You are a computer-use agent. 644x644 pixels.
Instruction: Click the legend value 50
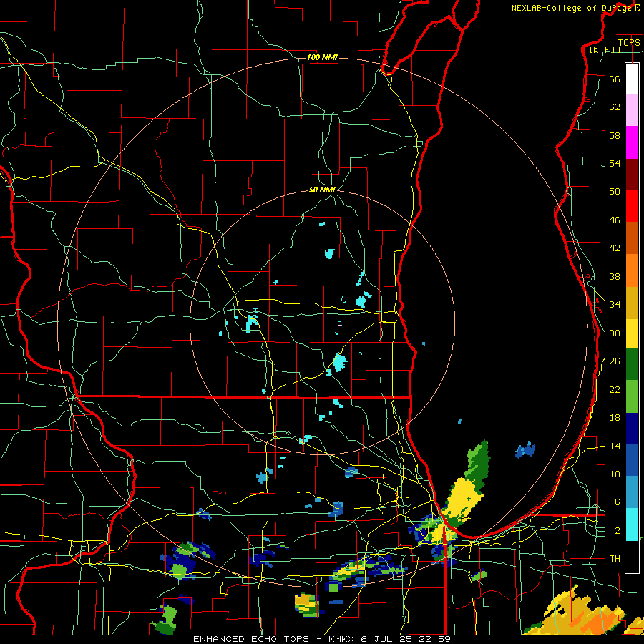[615, 191]
